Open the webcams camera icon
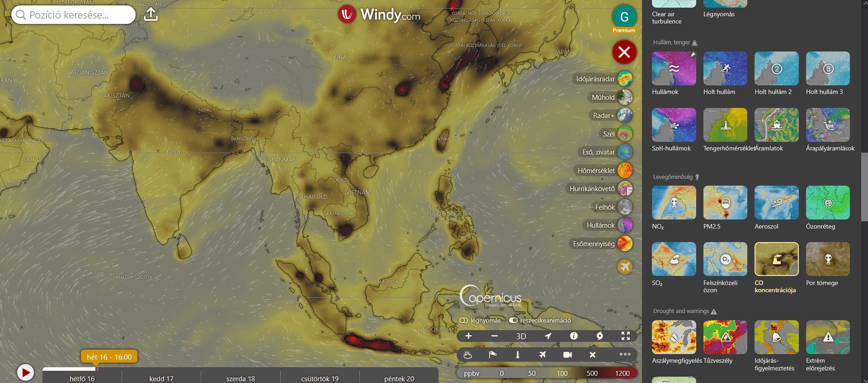This screenshot has width=868, height=383. point(567,355)
